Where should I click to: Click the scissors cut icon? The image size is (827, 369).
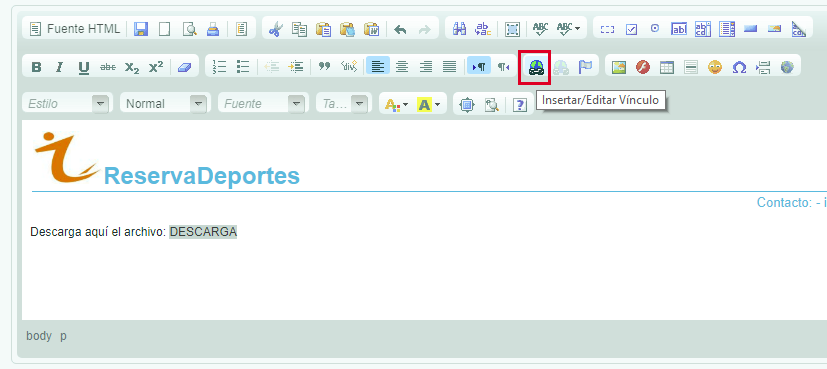click(275, 28)
